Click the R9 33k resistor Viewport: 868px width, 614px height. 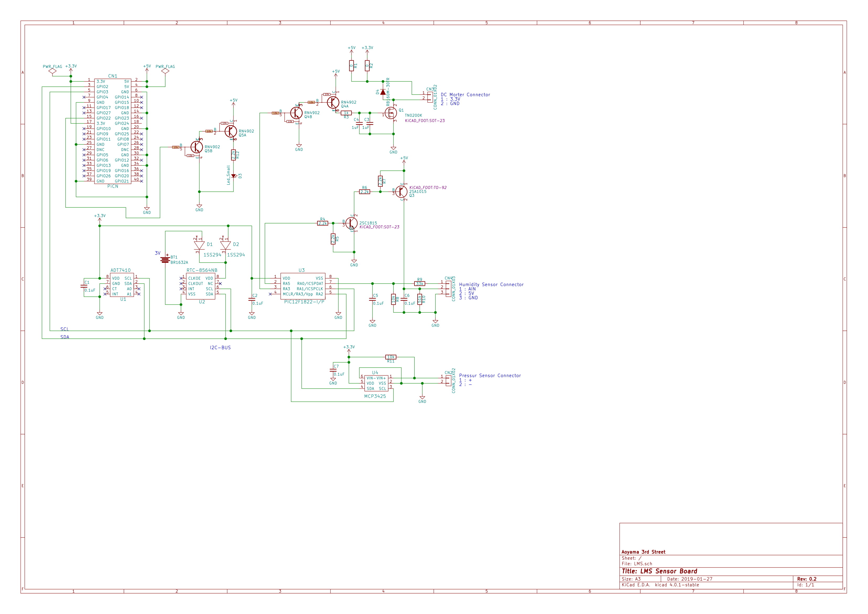point(420,283)
